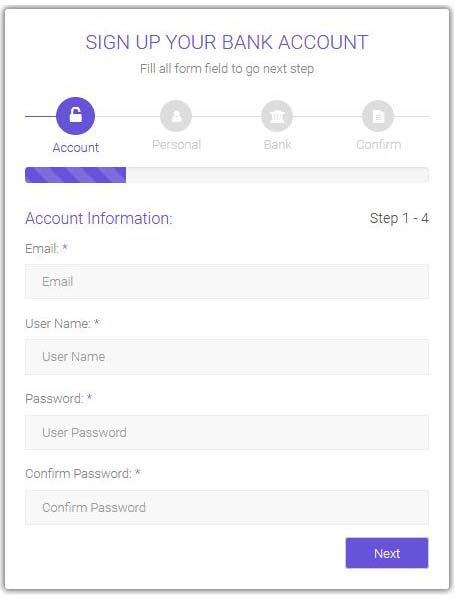The image size is (455, 600).
Task: Focus the User Name input field
Action: point(227,357)
